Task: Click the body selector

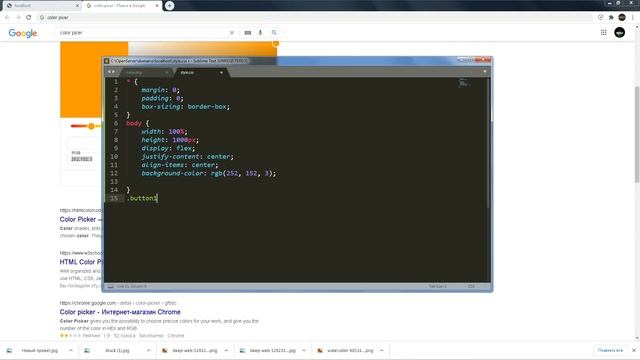Action: [x=134, y=123]
